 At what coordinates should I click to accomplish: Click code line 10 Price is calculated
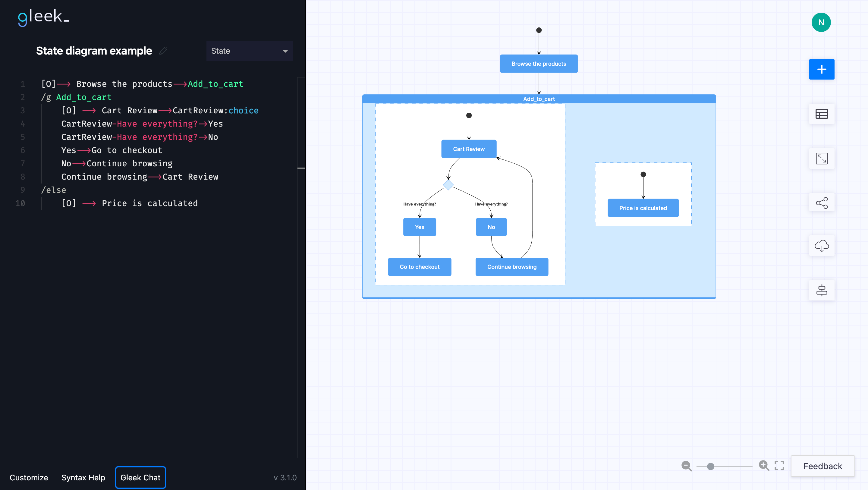129,203
